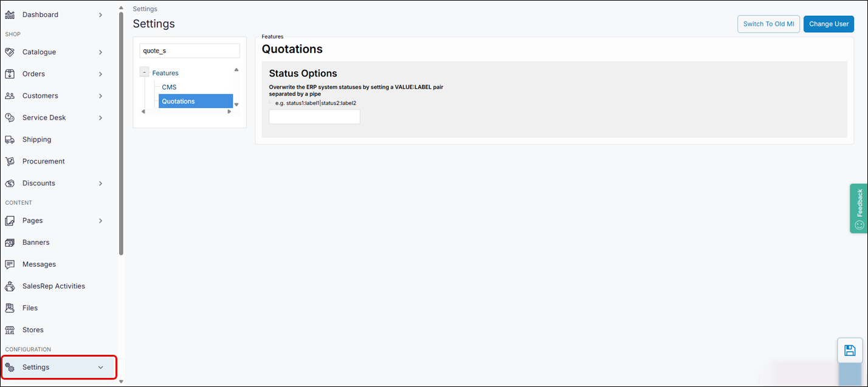Click the green Feedback tab
This screenshot has height=387, width=868.
coord(859,208)
